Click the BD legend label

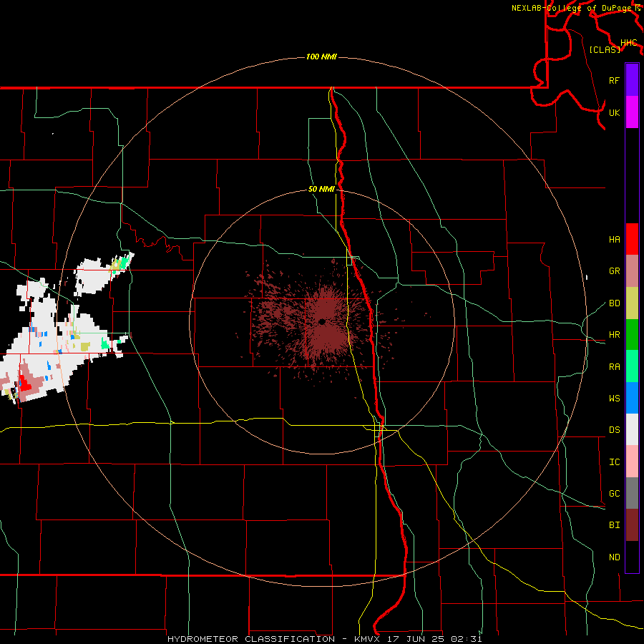point(614,303)
